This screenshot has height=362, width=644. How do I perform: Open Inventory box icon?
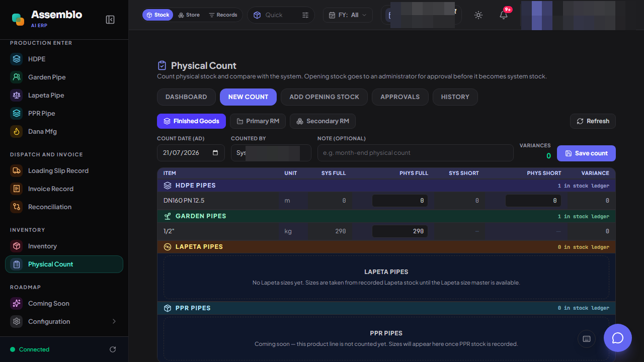(x=17, y=246)
